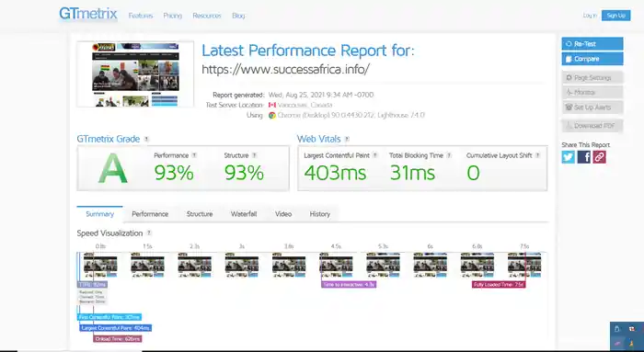This screenshot has height=352, width=644.
Task: Select the 5.3s filmstrip frame
Action: click(x=383, y=265)
